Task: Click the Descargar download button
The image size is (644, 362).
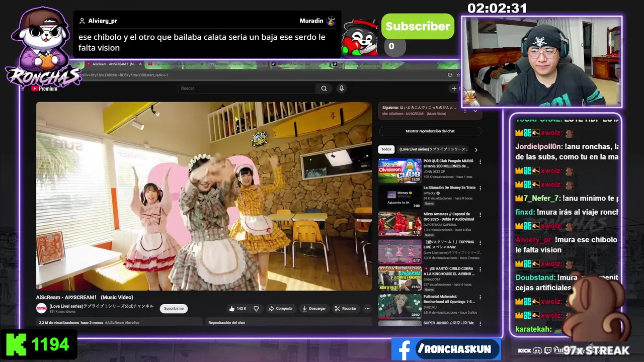Action: [x=314, y=308]
